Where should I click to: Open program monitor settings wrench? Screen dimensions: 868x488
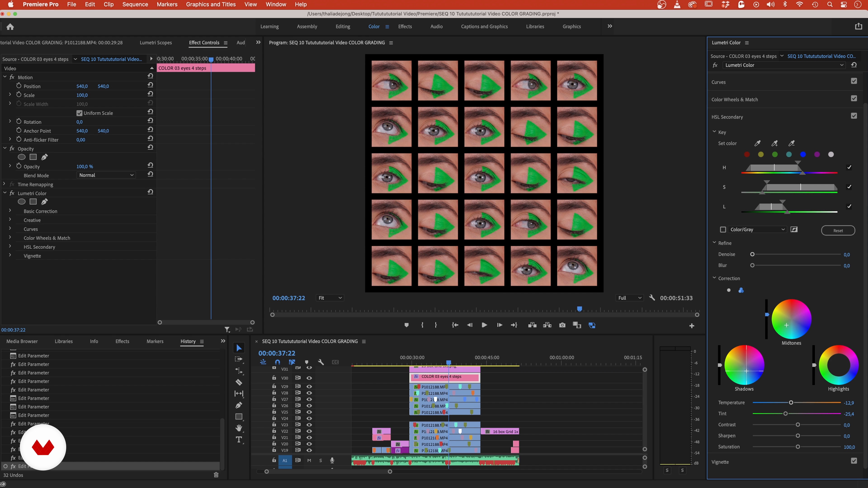[x=652, y=298]
